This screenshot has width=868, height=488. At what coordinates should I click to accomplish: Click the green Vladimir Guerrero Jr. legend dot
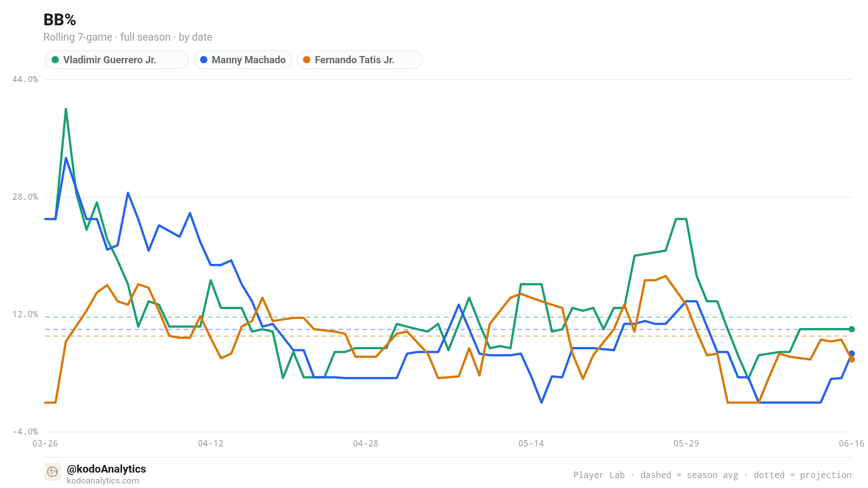(x=55, y=60)
